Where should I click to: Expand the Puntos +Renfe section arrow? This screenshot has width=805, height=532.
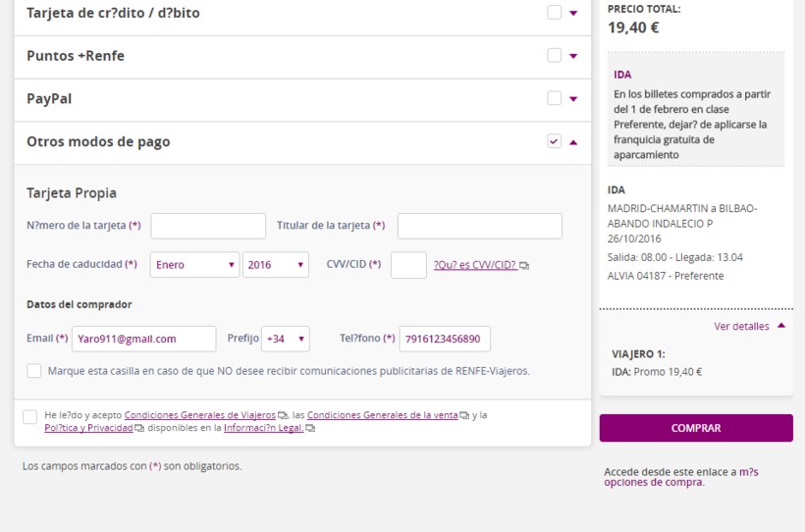click(x=573, y=56)
